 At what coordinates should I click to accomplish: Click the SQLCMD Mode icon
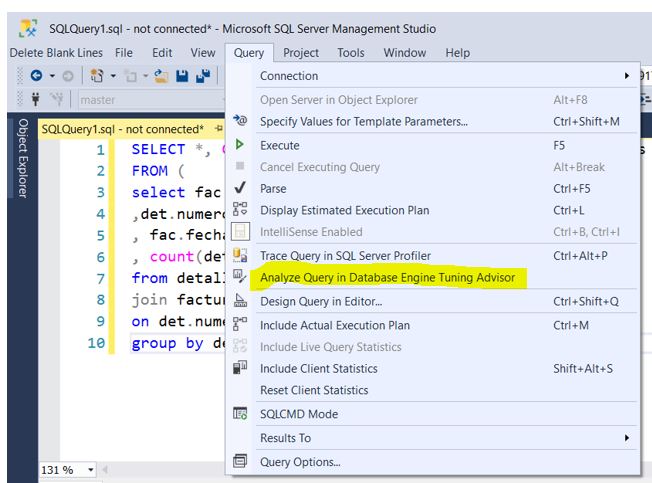click(240, 413)
